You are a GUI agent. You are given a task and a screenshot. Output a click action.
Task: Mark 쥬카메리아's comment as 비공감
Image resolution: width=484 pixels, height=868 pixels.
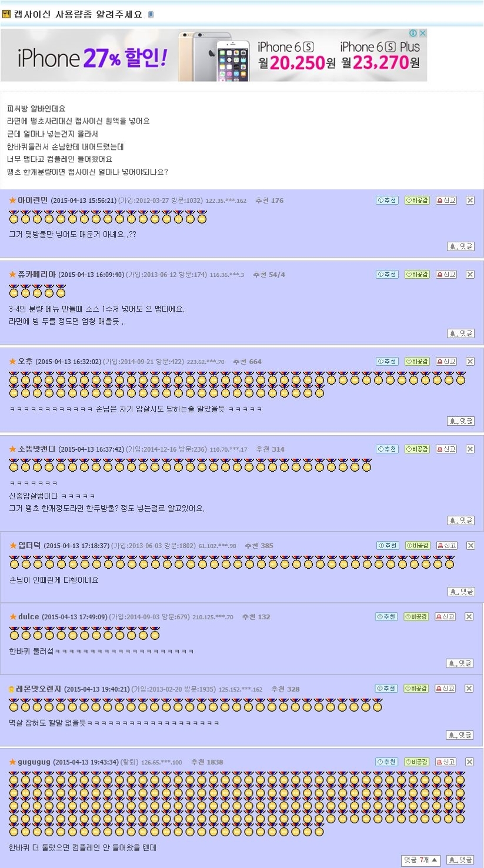pyautogui.click(x=417, y=275)
